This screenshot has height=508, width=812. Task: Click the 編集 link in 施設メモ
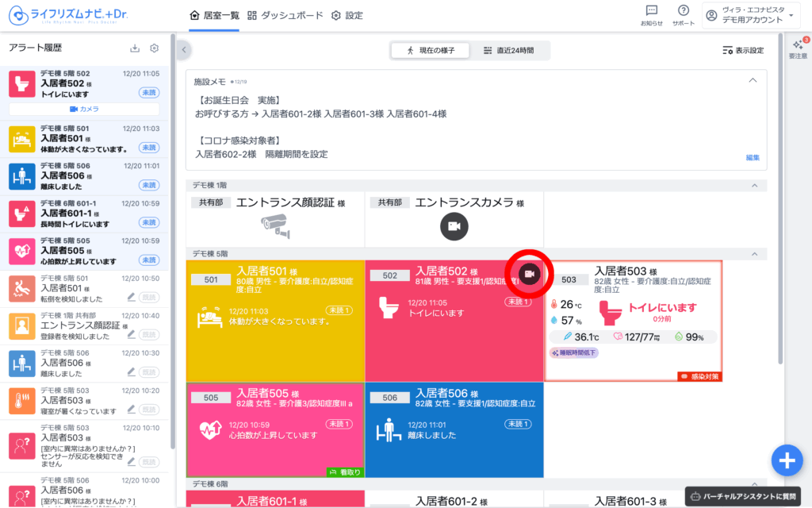coord(752,158)
